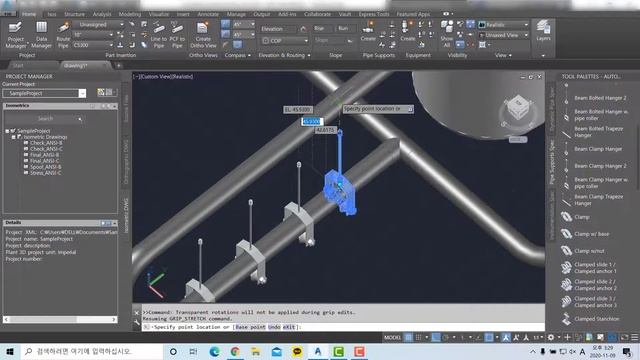Image resolution: width=640 pixels, height=360 pixels.
Task: Switch to the Annotate ribbon tab
Action: tap(208, 14)
